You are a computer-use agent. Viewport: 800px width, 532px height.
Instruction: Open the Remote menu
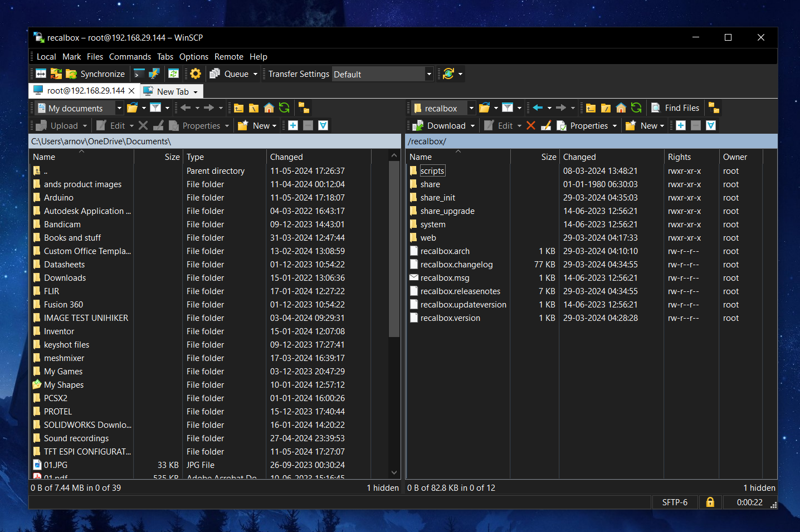click(229, 56)
